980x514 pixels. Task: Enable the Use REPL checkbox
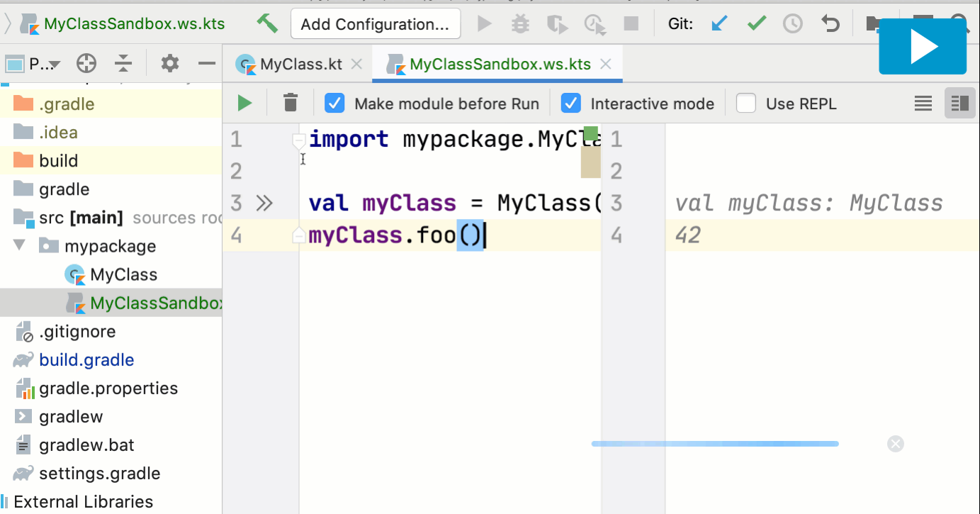[746, 104]
